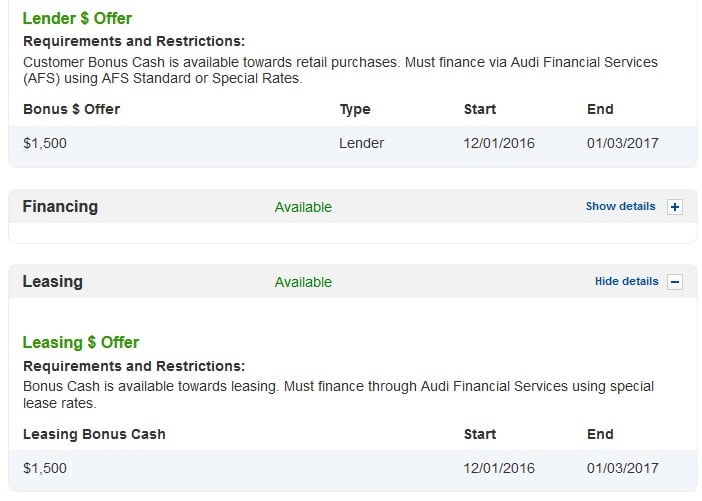Select the Lender value in the Type column
The image size is (702, 501).
click(361, 143)
